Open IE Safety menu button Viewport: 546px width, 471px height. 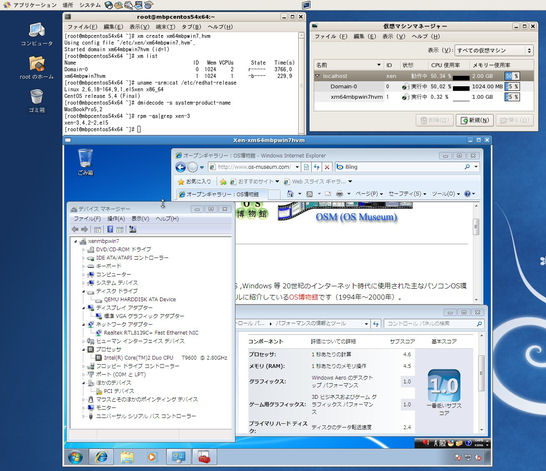407,194
